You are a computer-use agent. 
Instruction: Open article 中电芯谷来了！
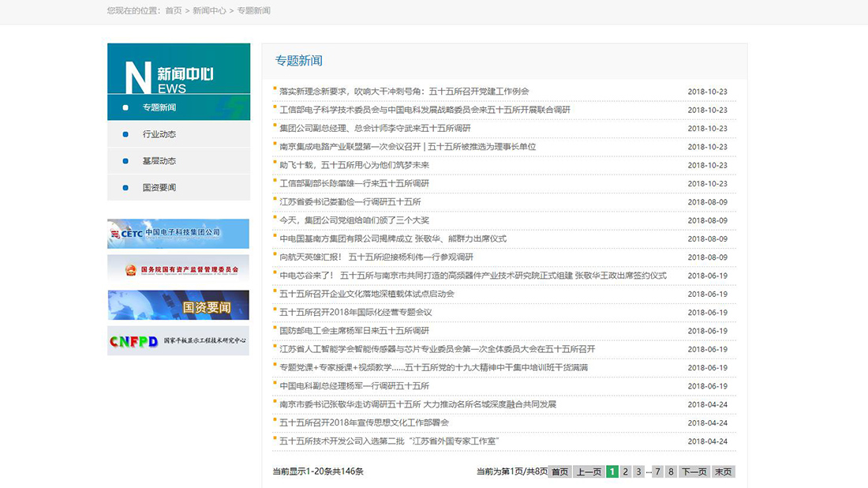pyautogui.click(x=473, y=276)
